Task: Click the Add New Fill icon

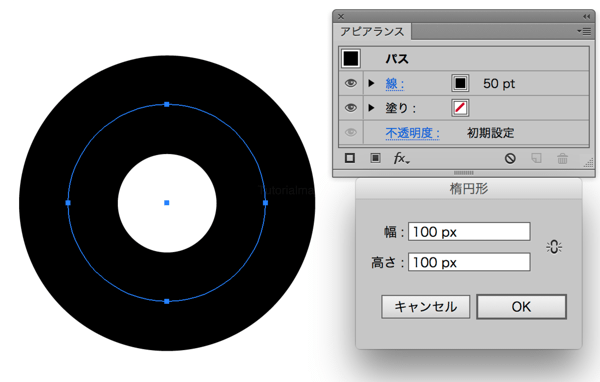Action: (x=375, y=158)
